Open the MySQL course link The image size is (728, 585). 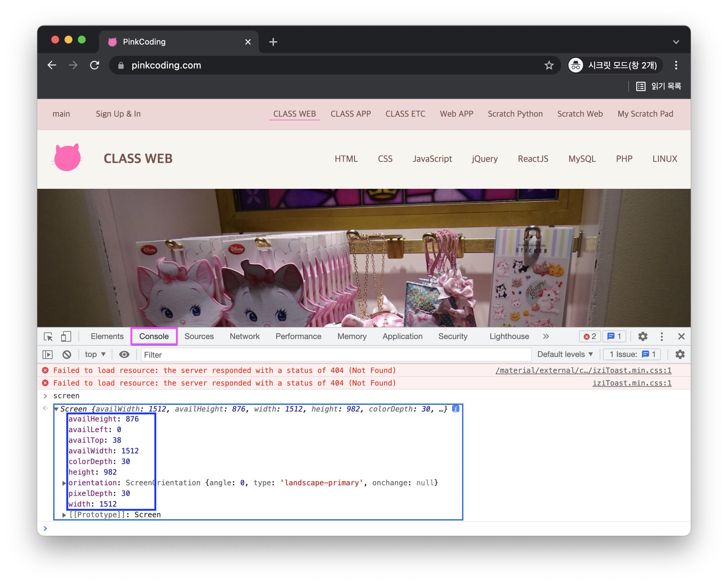pos(582,159)
